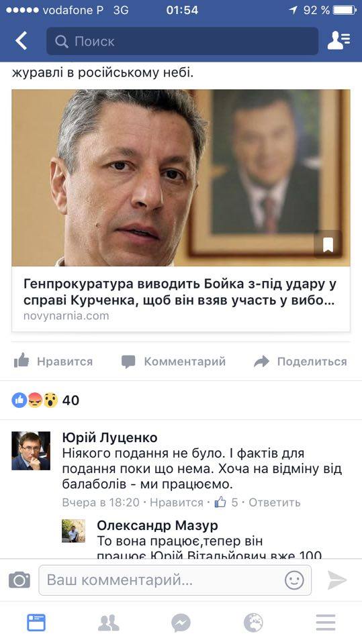This screenshot has width=362, height=644.
Task: Open Friends tab in bottom bar
Action: pos(109,623)
